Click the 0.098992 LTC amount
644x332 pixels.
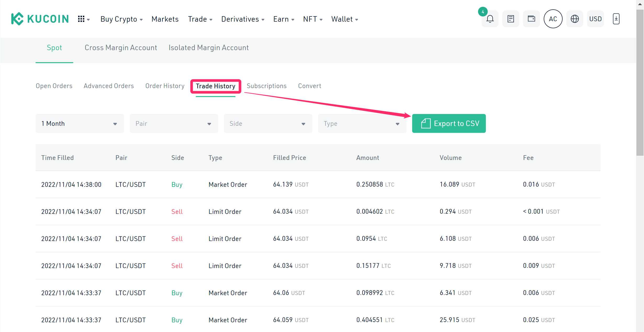click(x=375, y=293)
